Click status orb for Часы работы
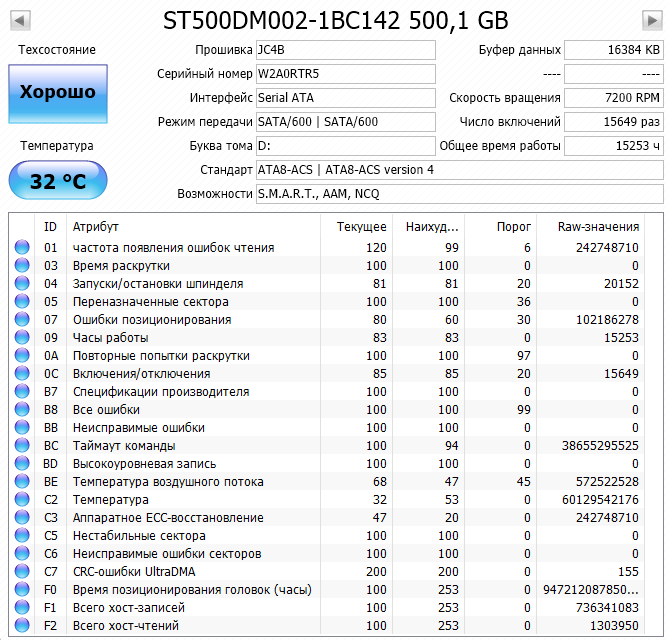The image size is (667, 640). 22,337
